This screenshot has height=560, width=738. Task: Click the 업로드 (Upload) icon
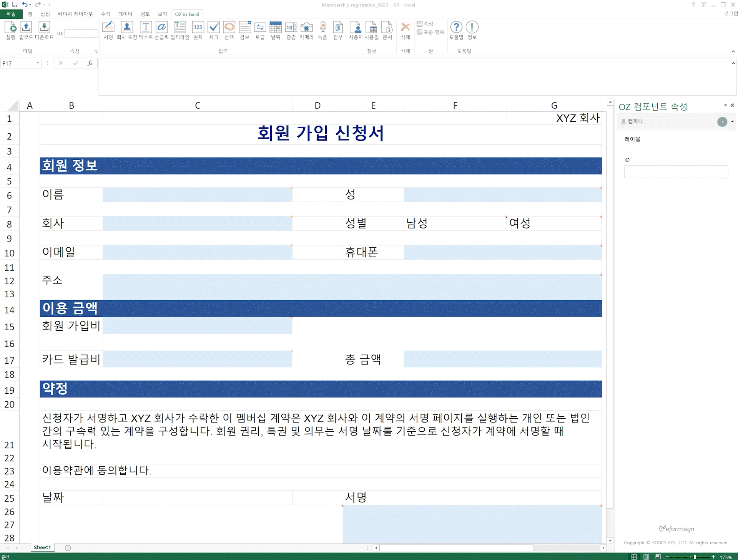point(26,30)
